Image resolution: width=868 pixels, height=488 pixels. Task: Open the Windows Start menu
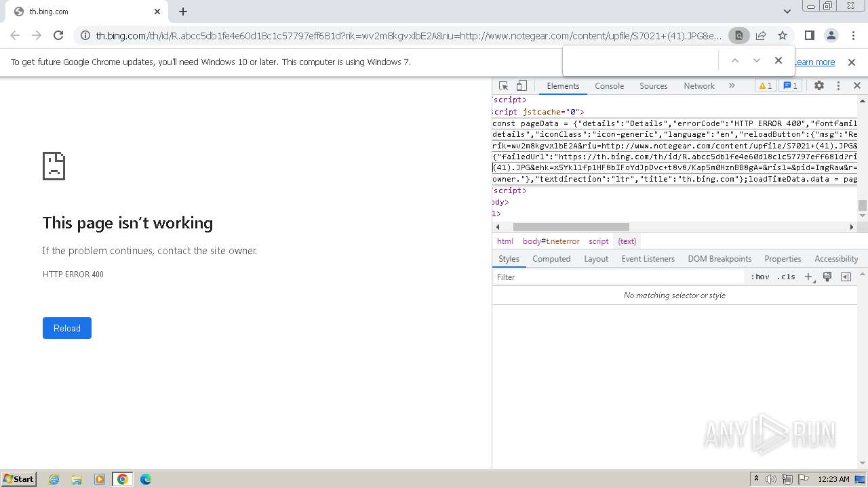click(19, 479)
